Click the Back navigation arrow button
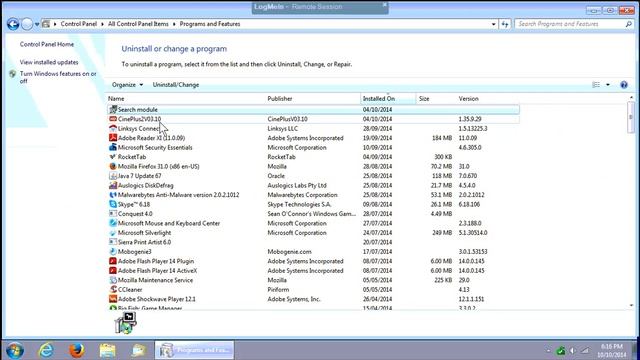This screenshot has height=360, width=640. click(13, 24)
